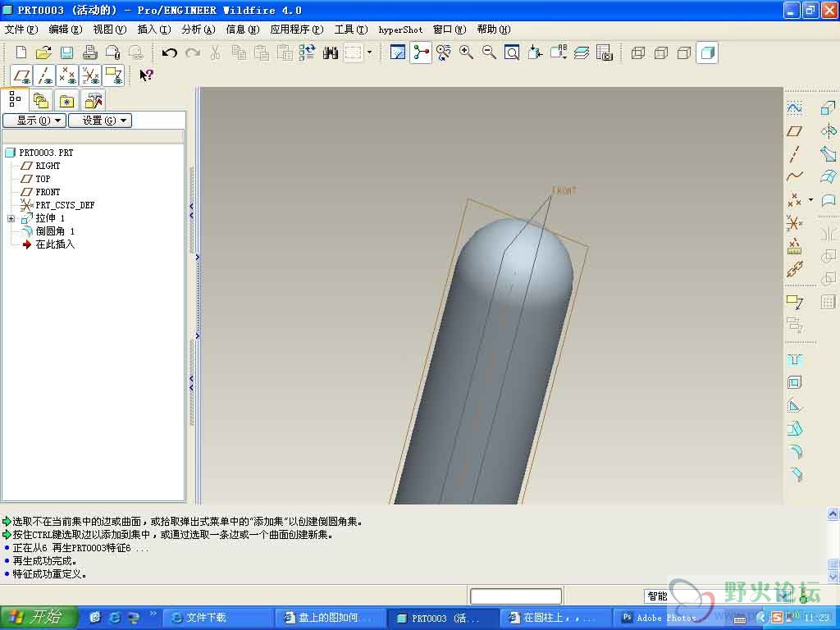Launch context-sensitive help pointer
Screen dimensions: 840x630
[x=146, y=75]
